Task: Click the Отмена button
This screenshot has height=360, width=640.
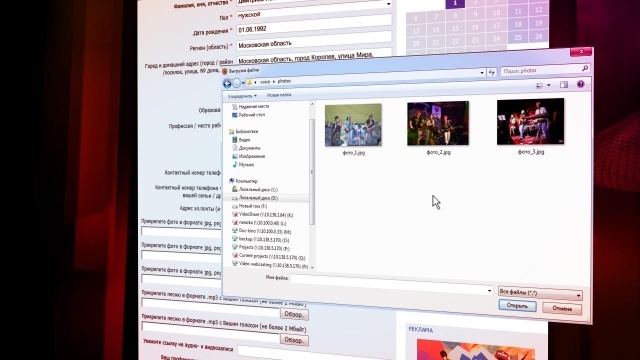Action: click(x=562, y=309)
